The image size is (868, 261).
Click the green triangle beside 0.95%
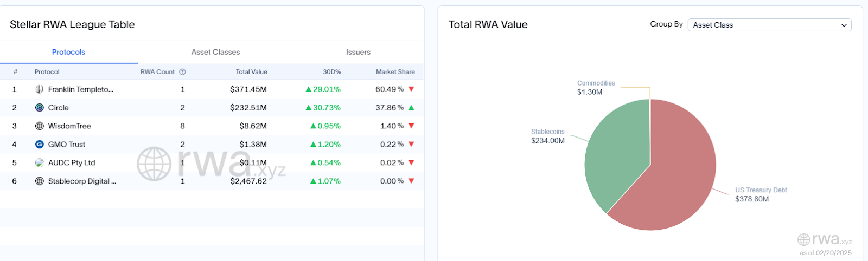pyautogui.click(x=313, y=126)
